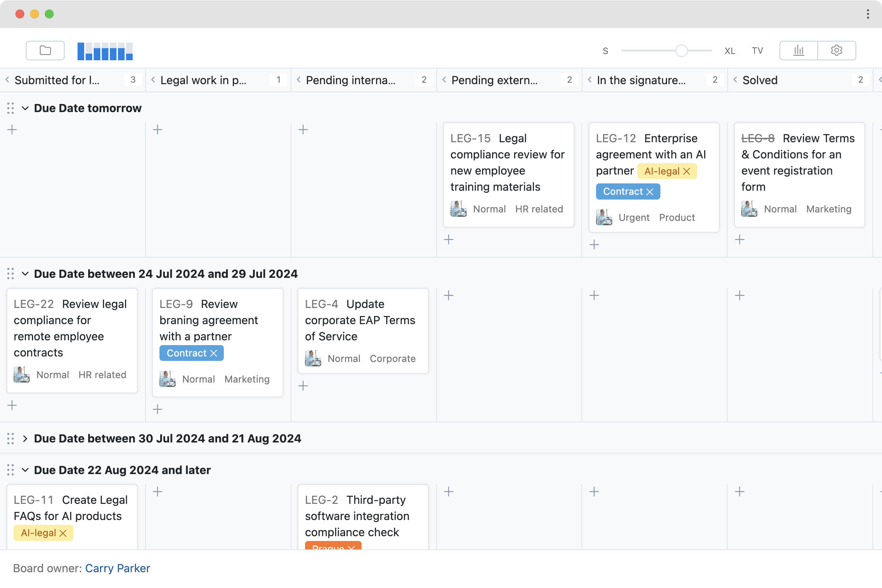882x588 pixels.
Task: Add card in Submitted column under Due Date tomorrow
Action: pos(12,130)
